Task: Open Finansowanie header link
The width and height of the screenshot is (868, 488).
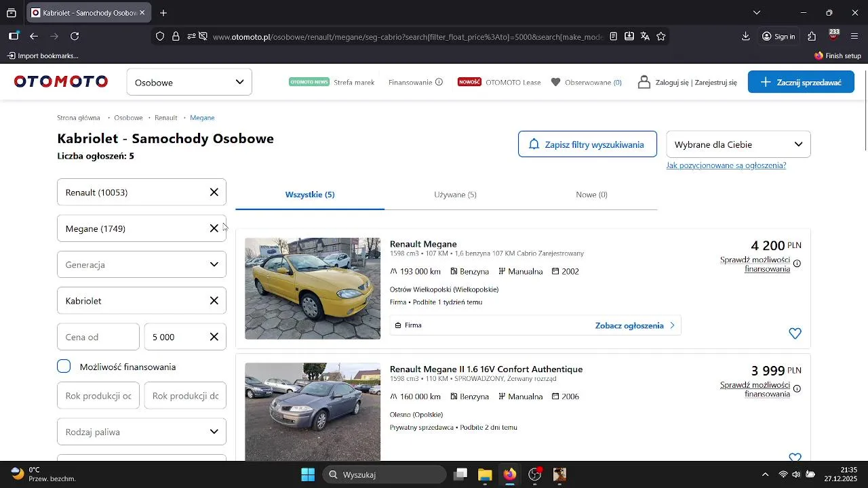Action: pyautogui.click(x=410, y=82)
